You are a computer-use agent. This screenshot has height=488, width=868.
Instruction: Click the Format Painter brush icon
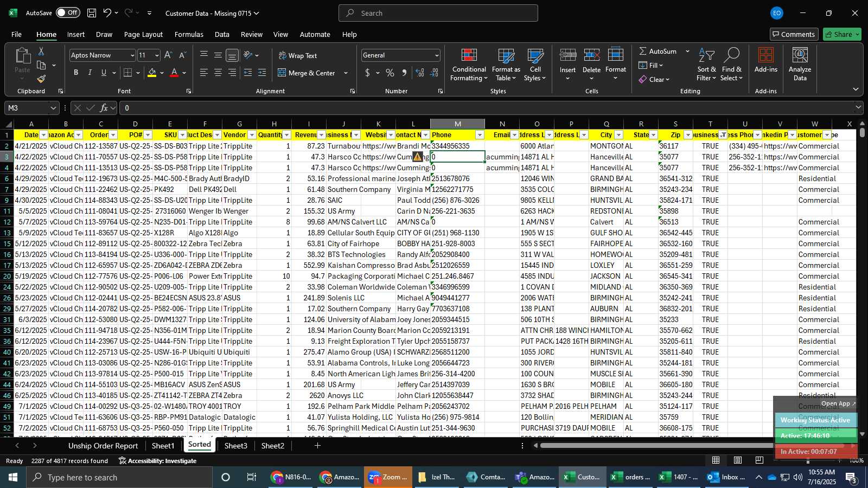tap(41, 79)
